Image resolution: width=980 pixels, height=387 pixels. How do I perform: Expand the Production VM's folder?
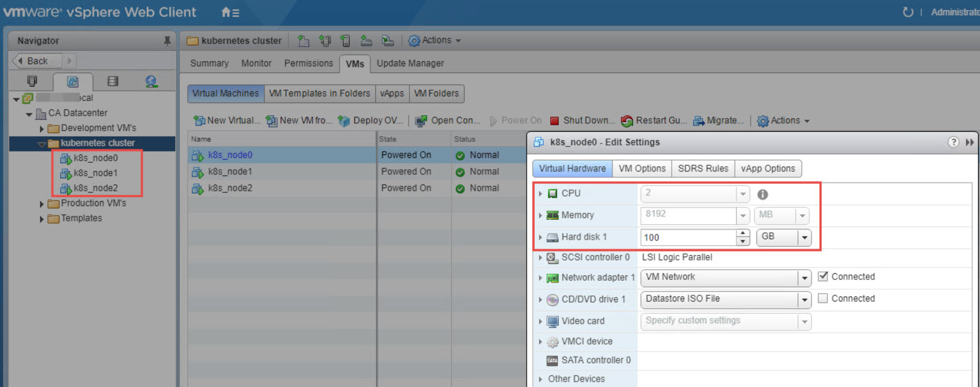42,204
